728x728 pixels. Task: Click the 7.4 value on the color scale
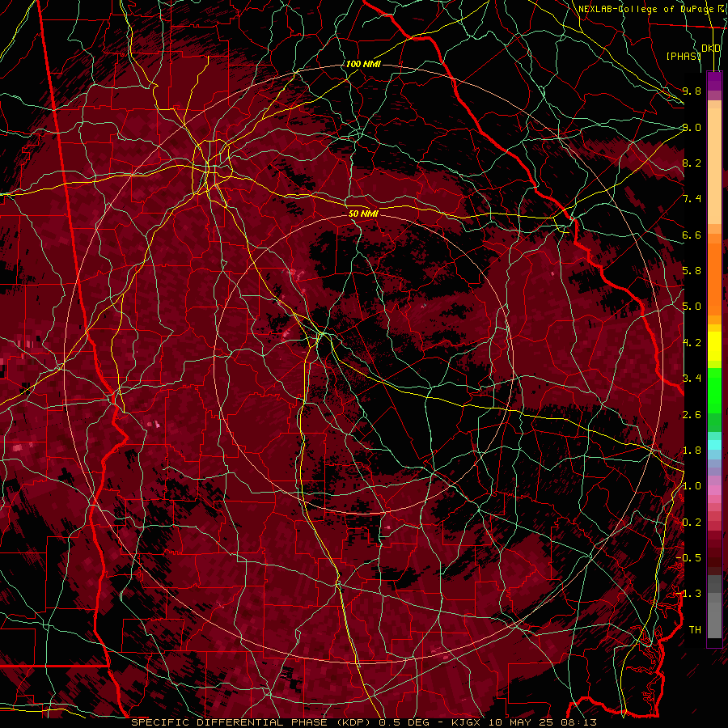coord(692,199)
